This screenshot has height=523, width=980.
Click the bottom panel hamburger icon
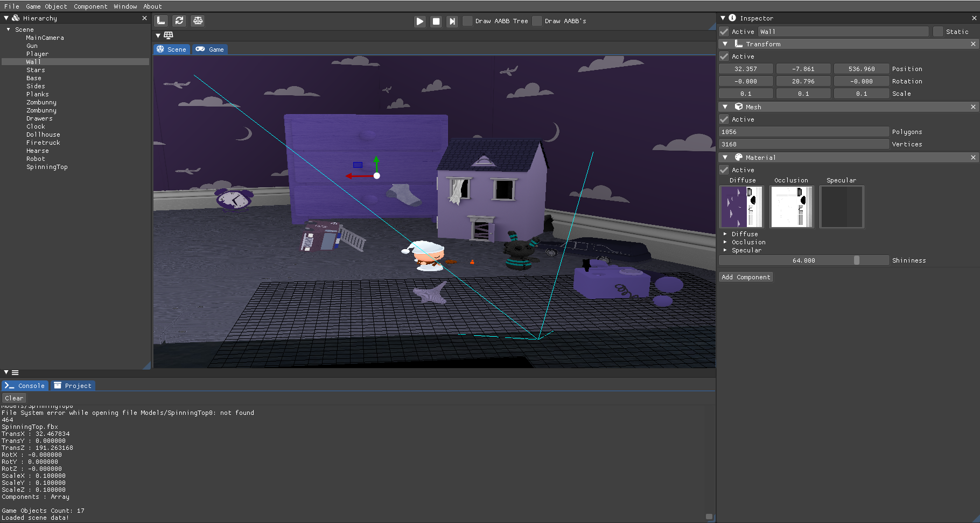[x=15, y=372]
